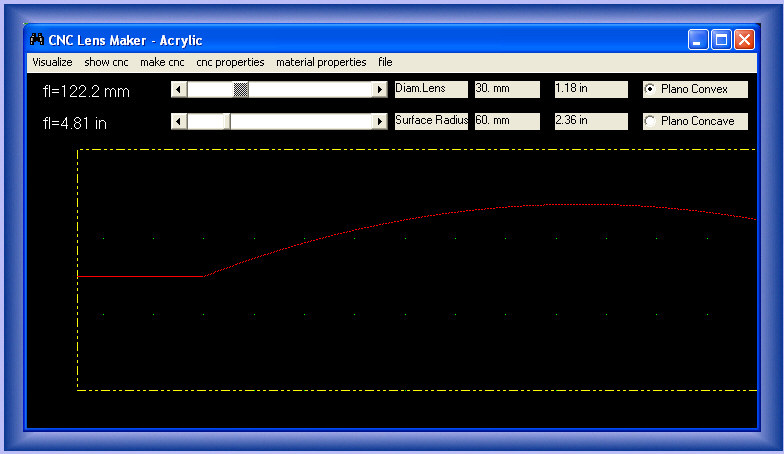Click the lens diameter slider thumb
Viewport: 784px width, 454px height.
click(241, 90)
